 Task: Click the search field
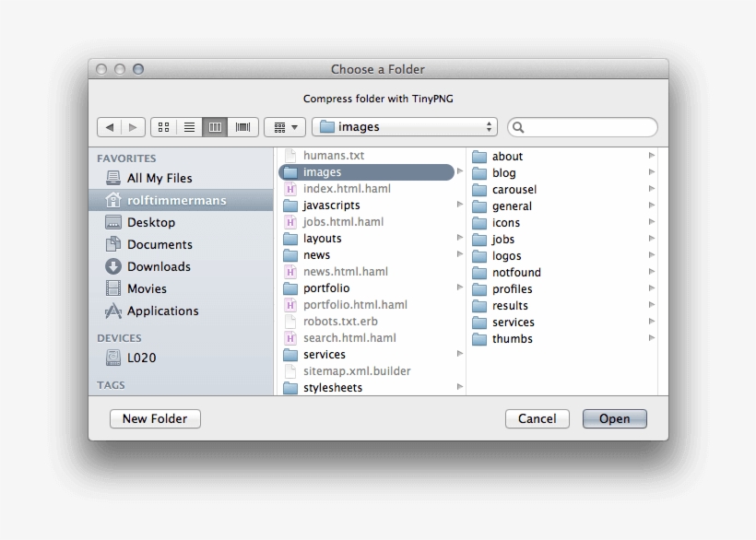pyautogui.click(x=583, y=127)
